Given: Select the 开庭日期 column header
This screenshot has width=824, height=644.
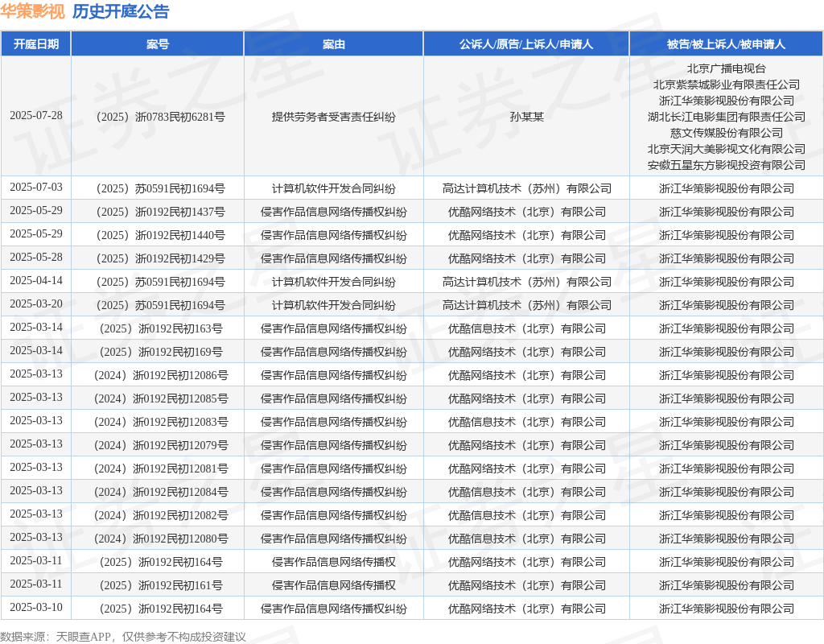Looking at the screenshot, I should [x=35, y=44].
